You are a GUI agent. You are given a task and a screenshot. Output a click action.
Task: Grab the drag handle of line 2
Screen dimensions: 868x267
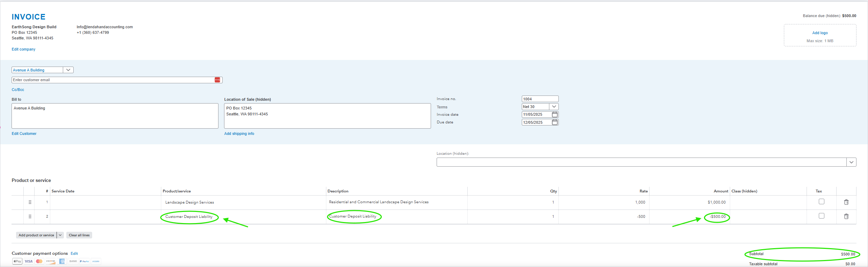click(30, 216)
